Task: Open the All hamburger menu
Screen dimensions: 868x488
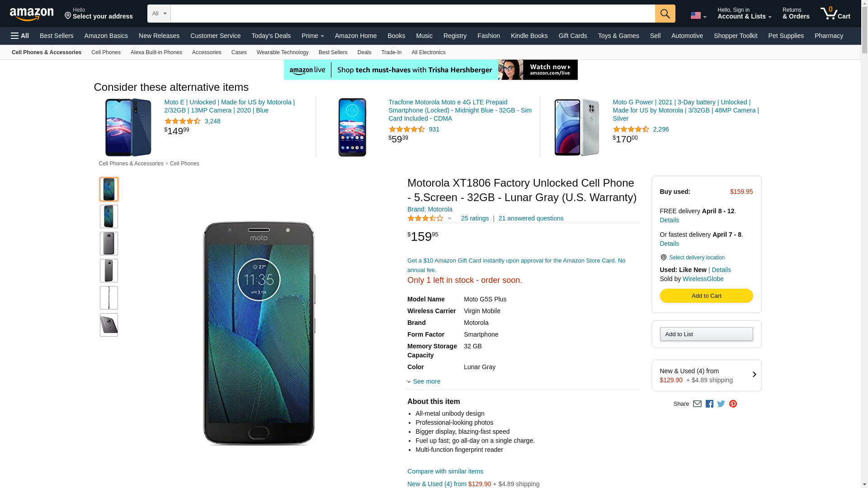Action: [x=20, y=36]
